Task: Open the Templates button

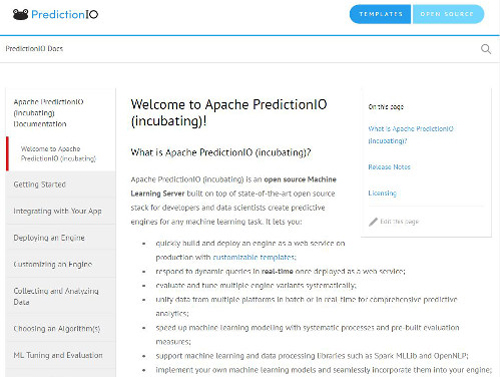Action: pos(381,14)
